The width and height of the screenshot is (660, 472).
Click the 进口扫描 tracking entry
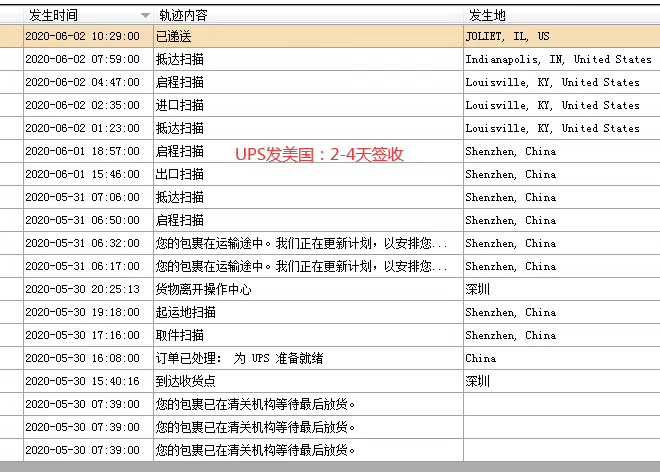pyautogui.click(x=180, y=105)
